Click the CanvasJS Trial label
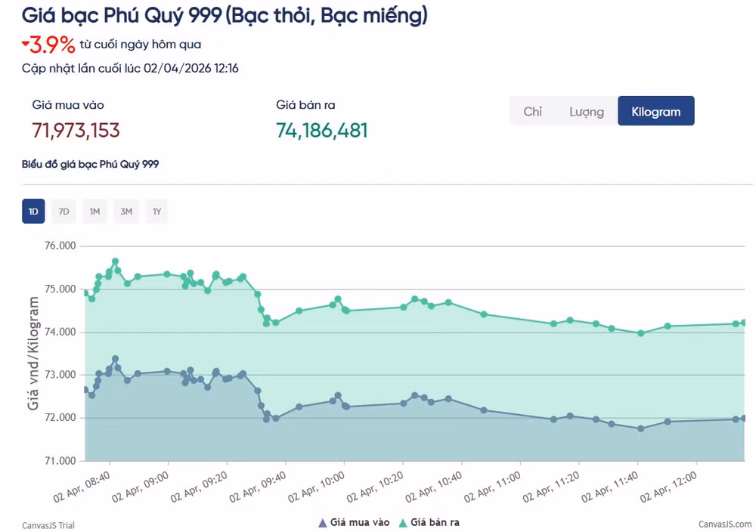The width and height of the screenshot is (756, 532). [x=48, y=525]
